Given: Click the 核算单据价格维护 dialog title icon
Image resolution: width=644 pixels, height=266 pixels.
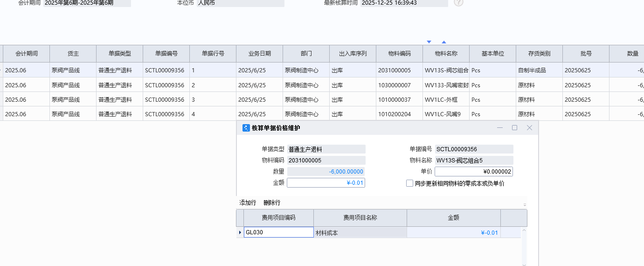Looking at the screenshot, I should pos(246,128).
